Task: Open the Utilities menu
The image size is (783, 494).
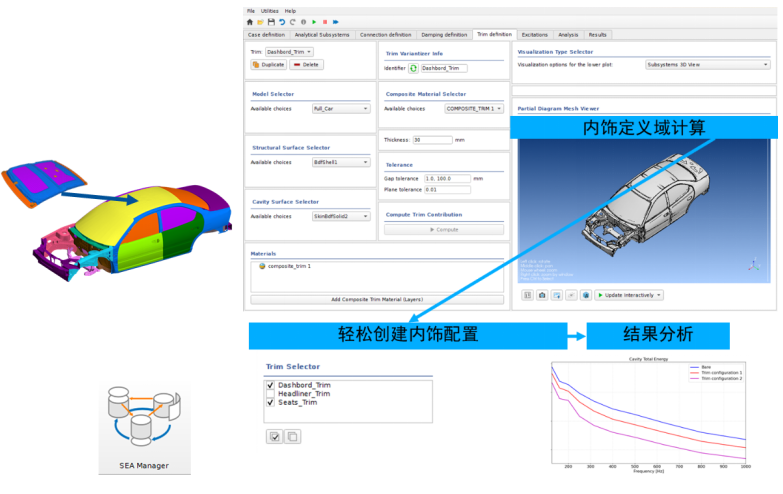Action: [270, 11]
